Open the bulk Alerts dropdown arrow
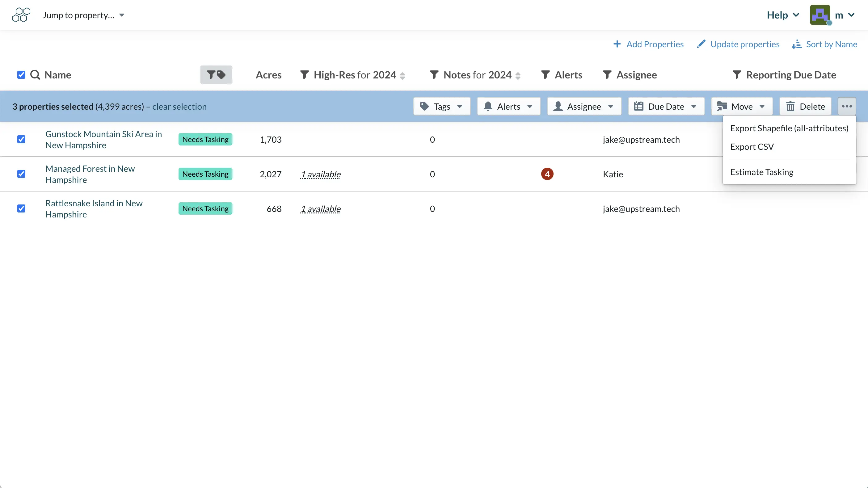The height and width of the screenshot is (488, 868). point(530,107)
